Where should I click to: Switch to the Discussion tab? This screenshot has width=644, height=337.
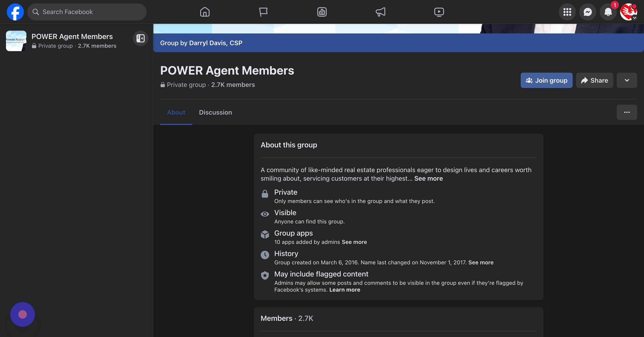click(215, 112)
